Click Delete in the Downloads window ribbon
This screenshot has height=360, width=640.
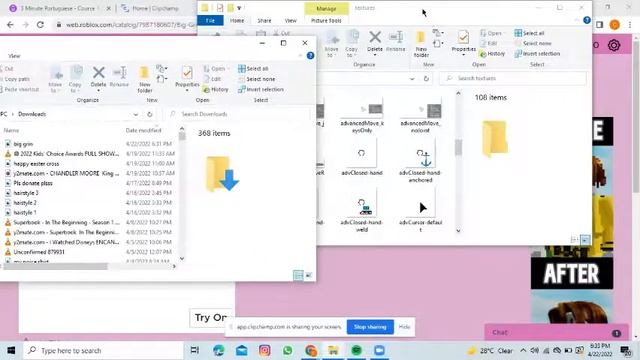98,77
